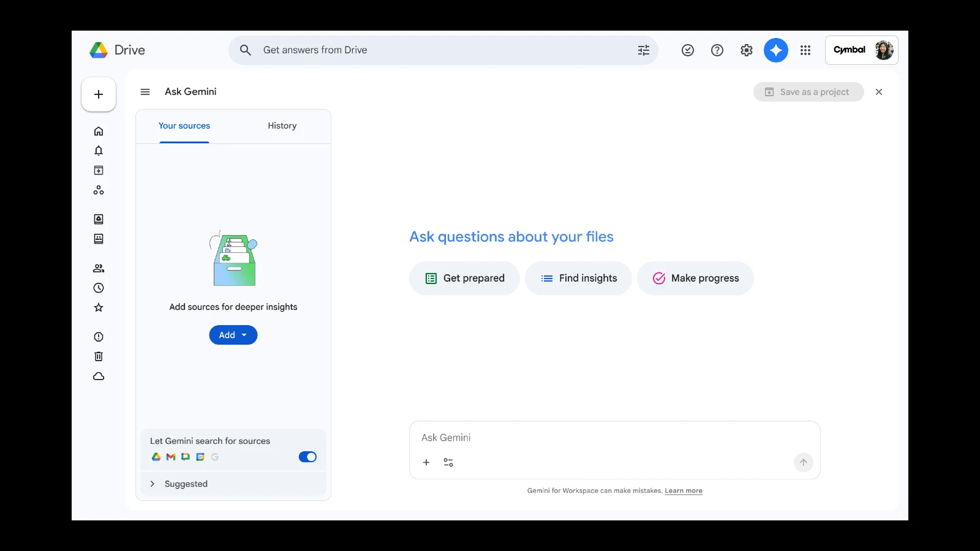This screenshot has height=551, width=980.
Task: Switch to the History tab
Action: click(282, 126)
